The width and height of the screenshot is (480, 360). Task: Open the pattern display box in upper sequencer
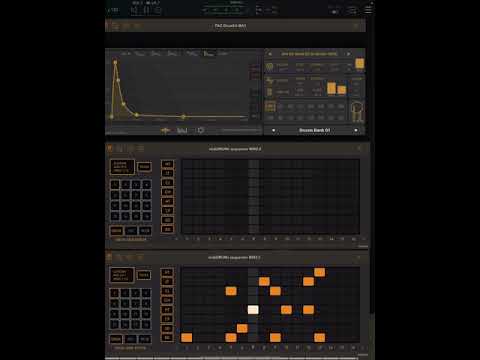[122, 167]
